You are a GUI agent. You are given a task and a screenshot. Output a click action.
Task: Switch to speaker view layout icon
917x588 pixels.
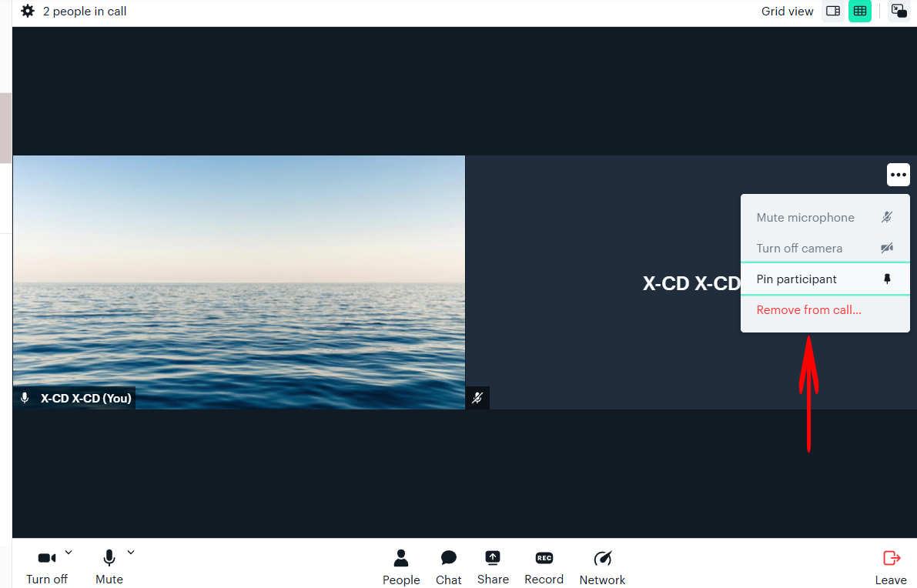(x=832, y=12)
